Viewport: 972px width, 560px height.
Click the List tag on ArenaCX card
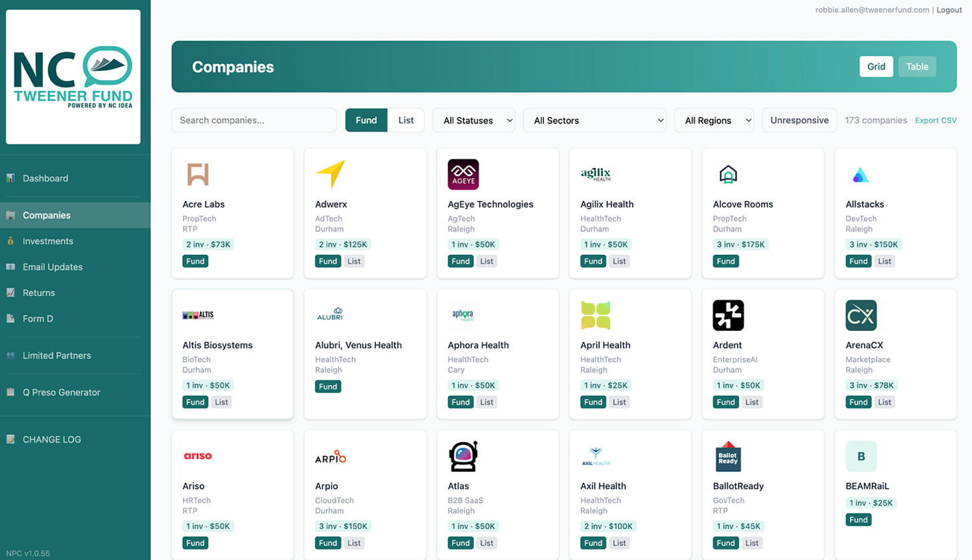pyautogui.click(x=885, y=402)
